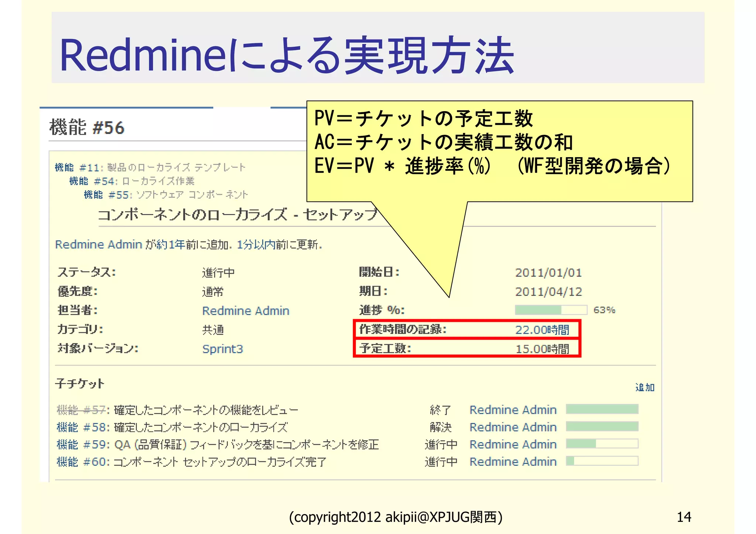Click the 63% progress bar
The width and height of the screenshot is (756, 534).
click(x=551, y=310)
